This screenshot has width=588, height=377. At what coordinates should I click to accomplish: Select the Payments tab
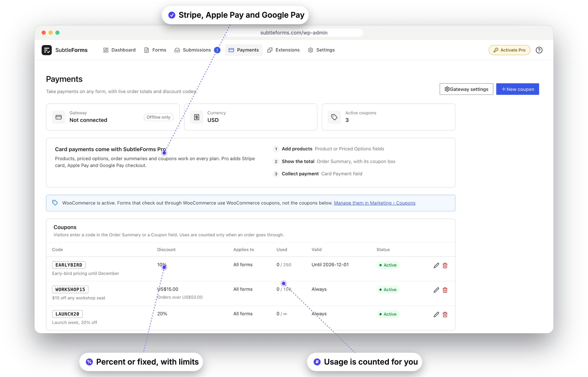pyautogui.click(x=244, y=50)
